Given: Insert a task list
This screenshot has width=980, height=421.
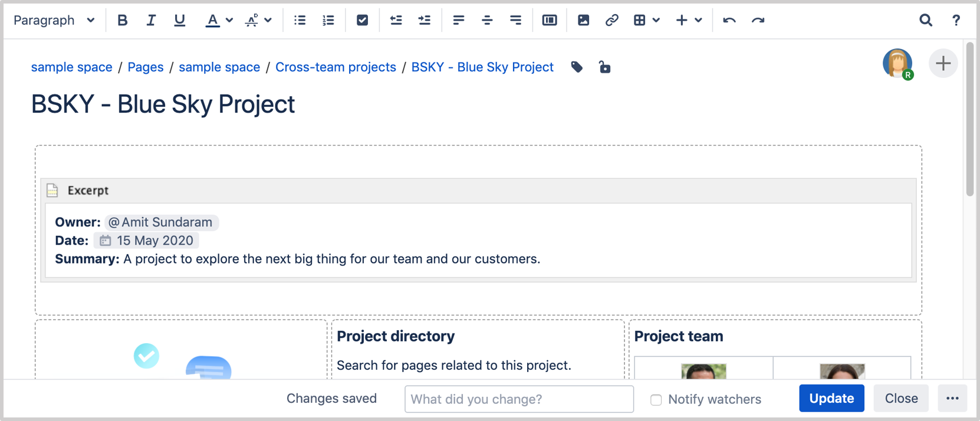Looking at the screenshot, I should click(x=362, y=20).
